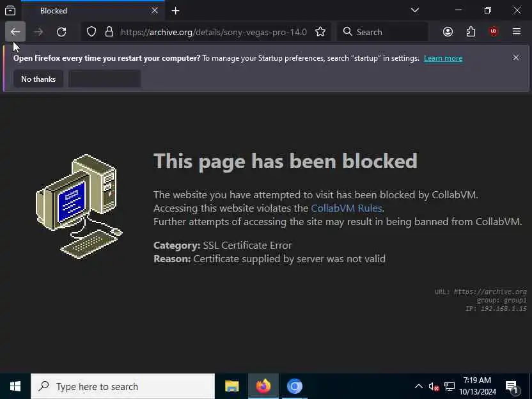
Task: Open the clock showing 7:19 AM
Action: (478, 386)
